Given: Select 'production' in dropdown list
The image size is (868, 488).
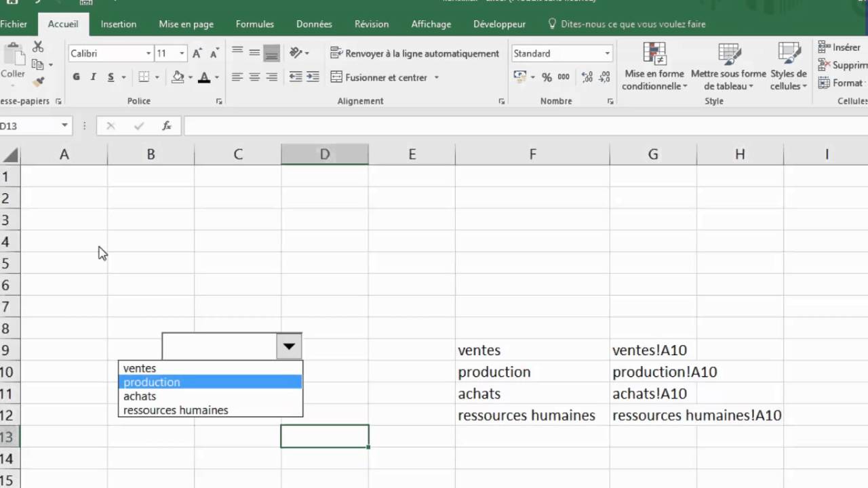Looking at the screenshot, I should point(210,382).
